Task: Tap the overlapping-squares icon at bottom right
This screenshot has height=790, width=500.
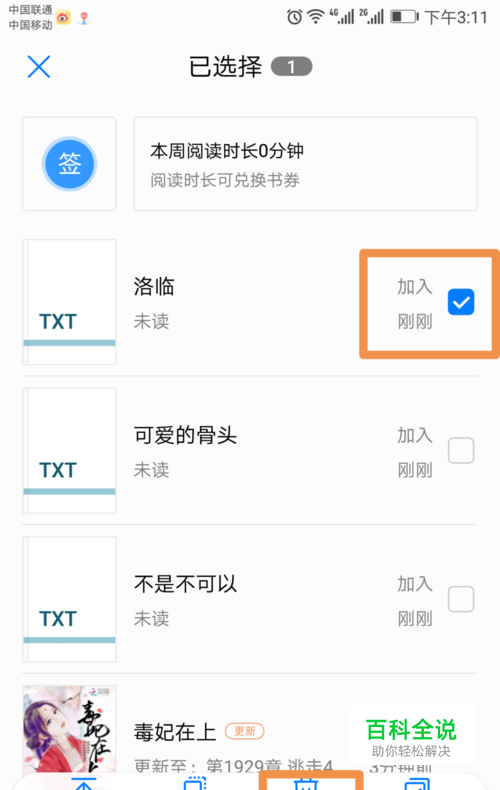Action: tap(417, 784)
